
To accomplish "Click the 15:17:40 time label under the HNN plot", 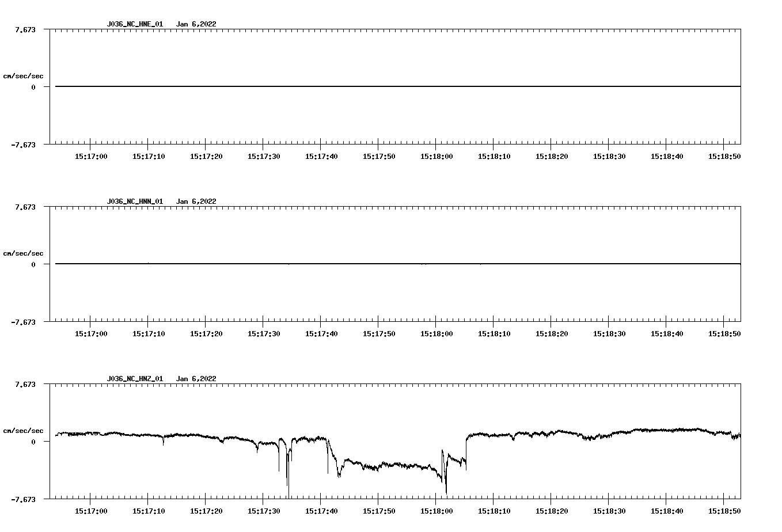I will pyautogui.click(x=321, y=333).
